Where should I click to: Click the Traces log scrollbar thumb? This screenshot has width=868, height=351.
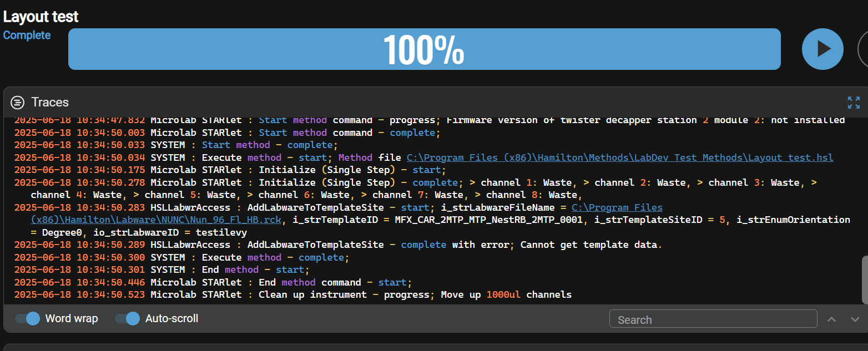tap(864, 279)
